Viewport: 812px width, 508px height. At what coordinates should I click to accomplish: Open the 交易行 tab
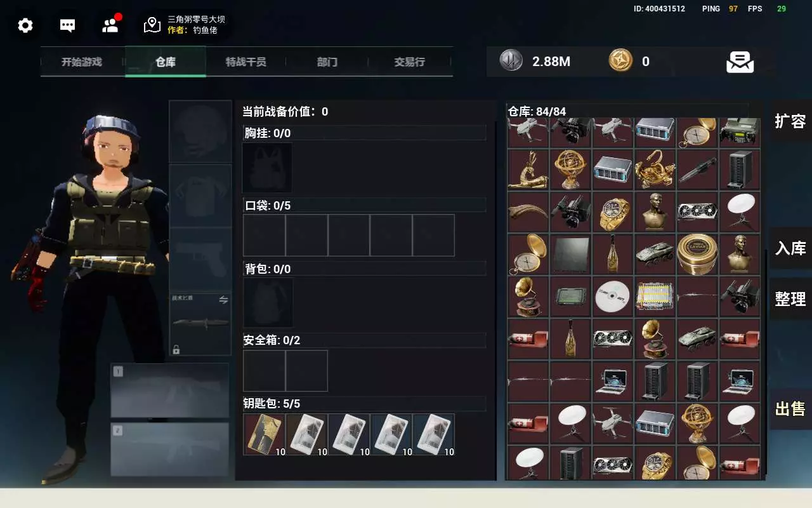(409, 62)
